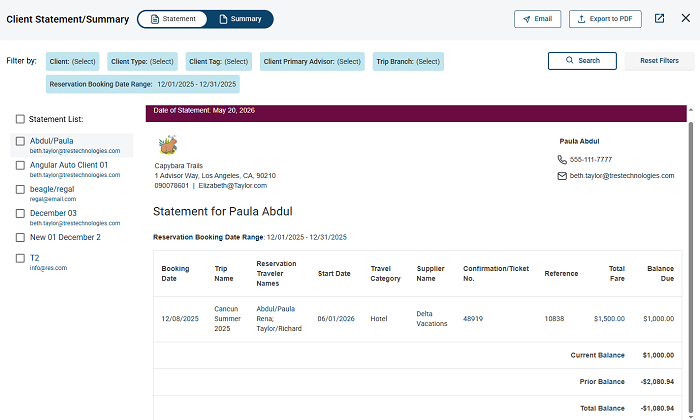Click booking date 12/08/2025 cell
Viewport: 700px width, 420px height.
point(180,319)
